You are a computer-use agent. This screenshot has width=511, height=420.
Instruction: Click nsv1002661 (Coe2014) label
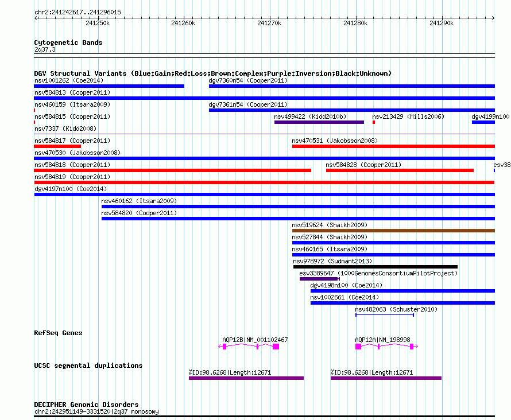tap(344, 297)
